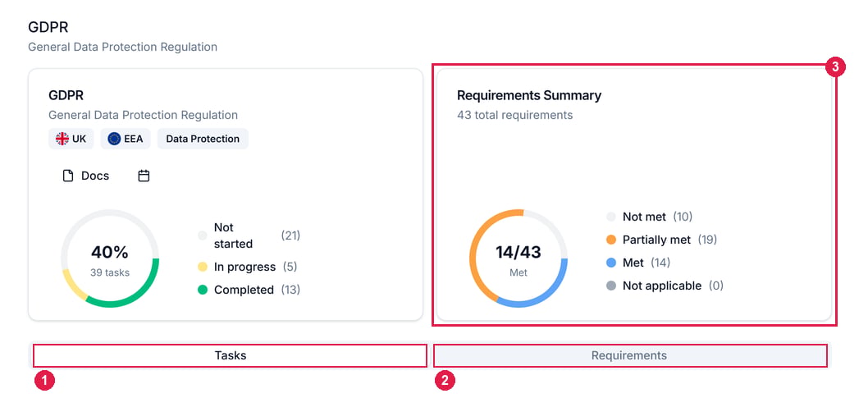Click the '43 total requirements' text
This screenshot has height=398, width=868.
coord(515,115)
